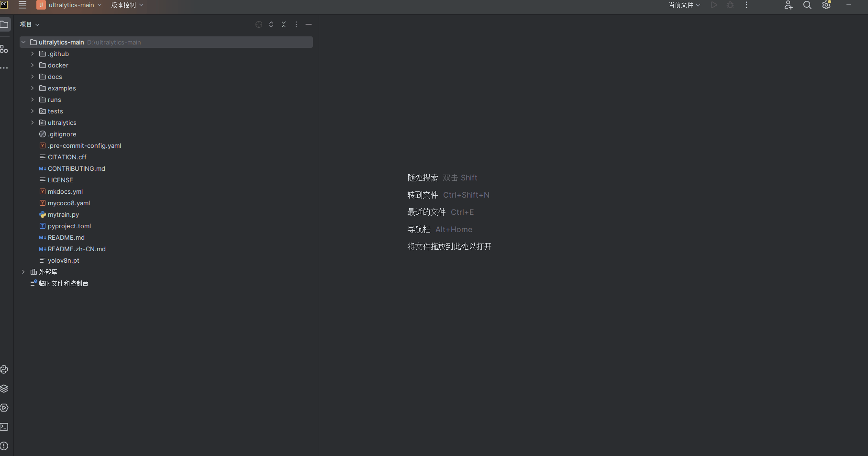
Task: Select 临时文件和控制台 scratches node
Action: click(64, 283)
